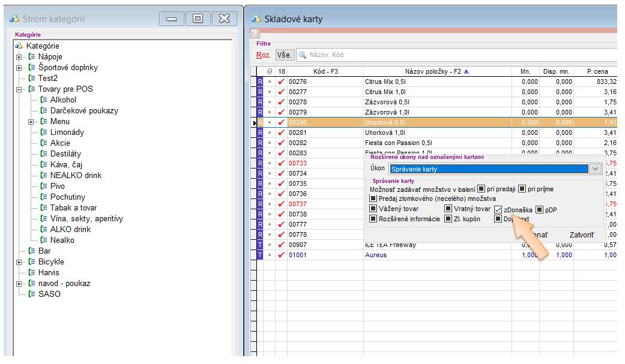Screen dimensions: 625x364
Task: Click the Vše. filter button
Action: tap(285, 55)
